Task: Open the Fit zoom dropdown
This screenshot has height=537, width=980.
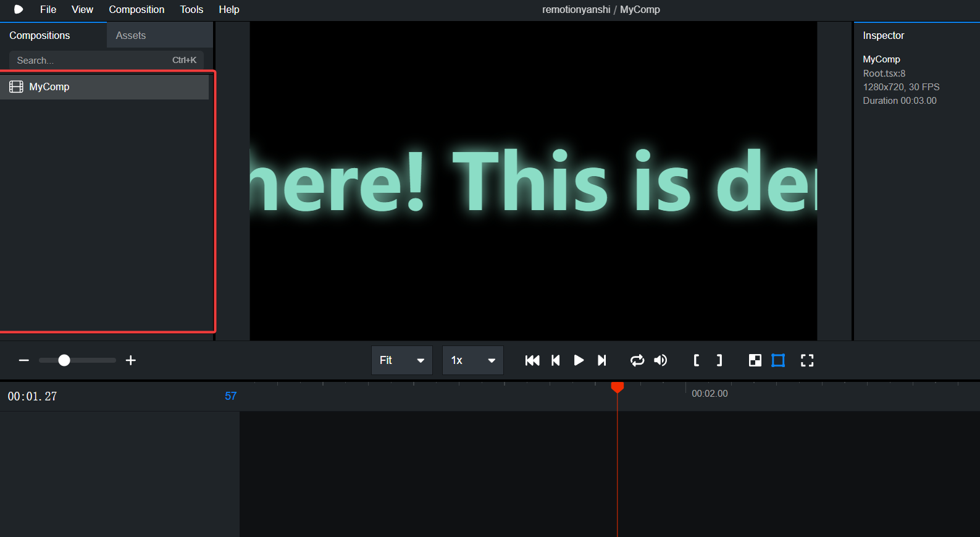Action: [402, 360]
